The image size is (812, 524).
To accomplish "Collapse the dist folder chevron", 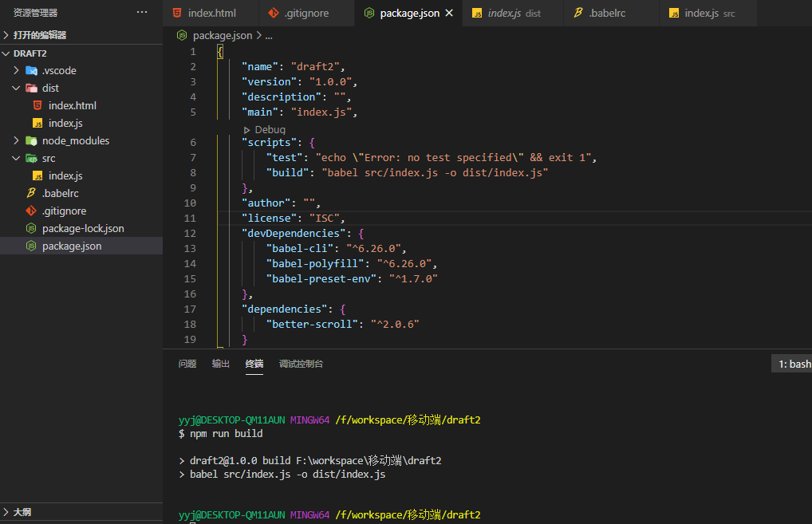I will coord(16,88).
